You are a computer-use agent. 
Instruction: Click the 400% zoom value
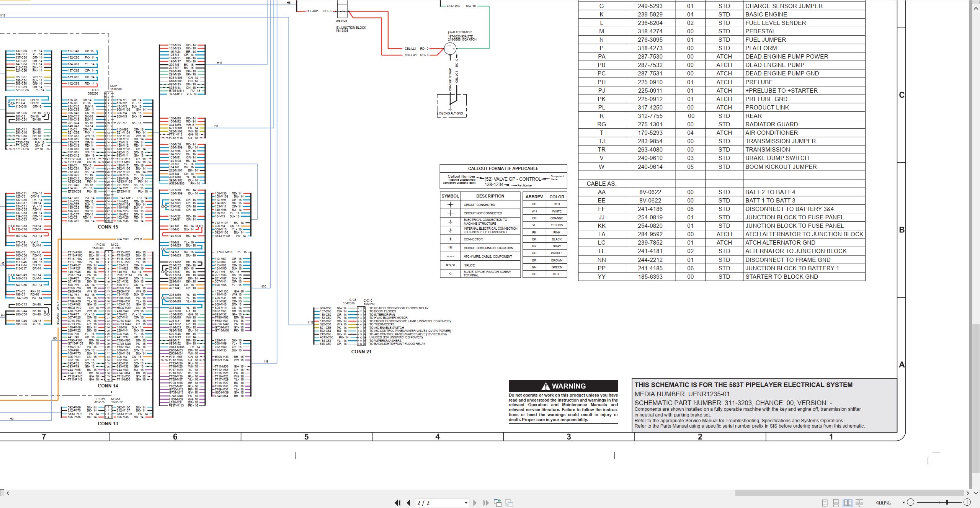[883, 503]
